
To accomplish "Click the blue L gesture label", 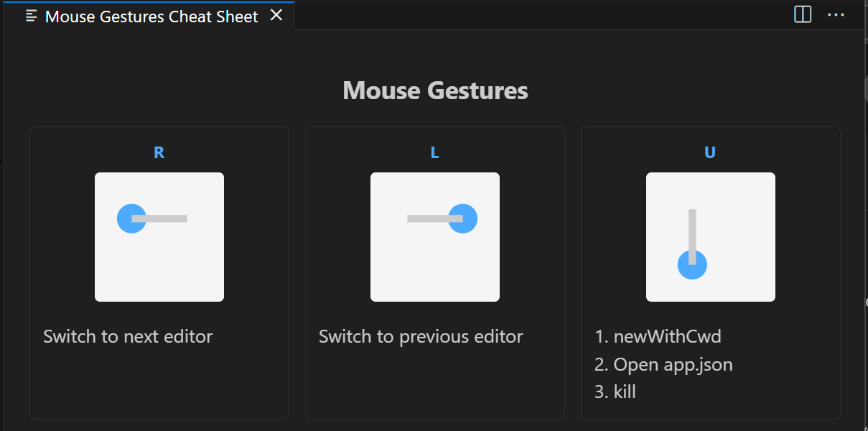I will pos(434,152).
